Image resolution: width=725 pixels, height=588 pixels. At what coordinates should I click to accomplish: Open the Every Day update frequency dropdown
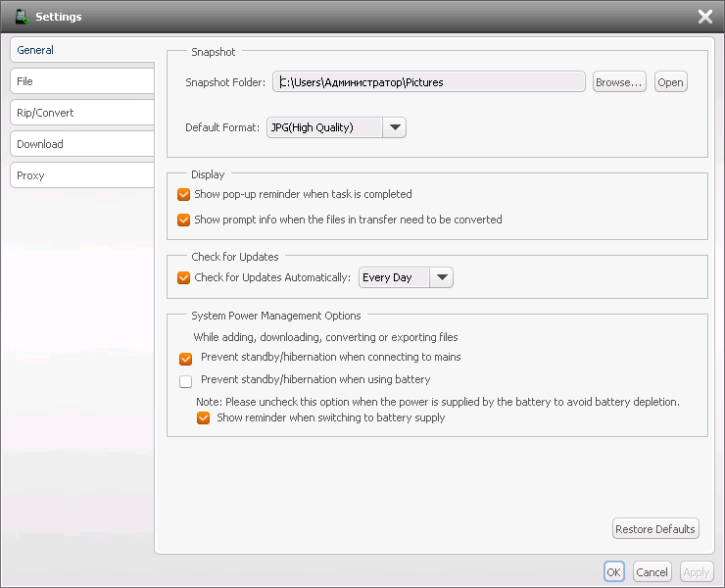click(442, 277)
